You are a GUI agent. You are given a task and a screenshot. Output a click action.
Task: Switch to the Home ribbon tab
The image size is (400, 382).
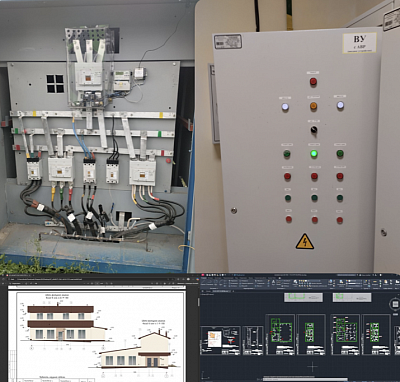click(x=203, y=278)
